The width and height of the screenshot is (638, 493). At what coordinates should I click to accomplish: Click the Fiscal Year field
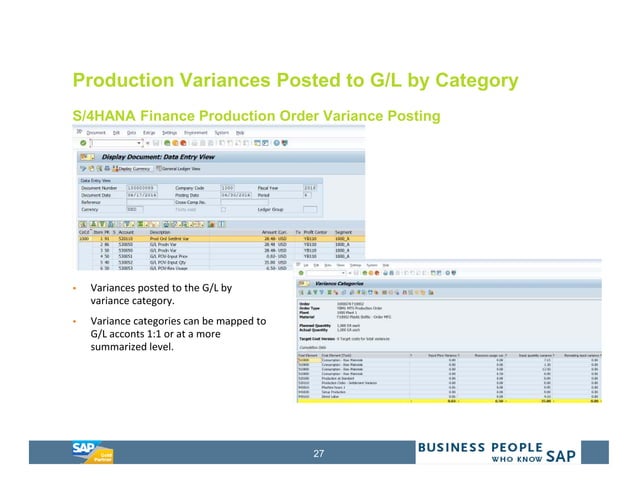pyautogui.click(x=310, y=188)
